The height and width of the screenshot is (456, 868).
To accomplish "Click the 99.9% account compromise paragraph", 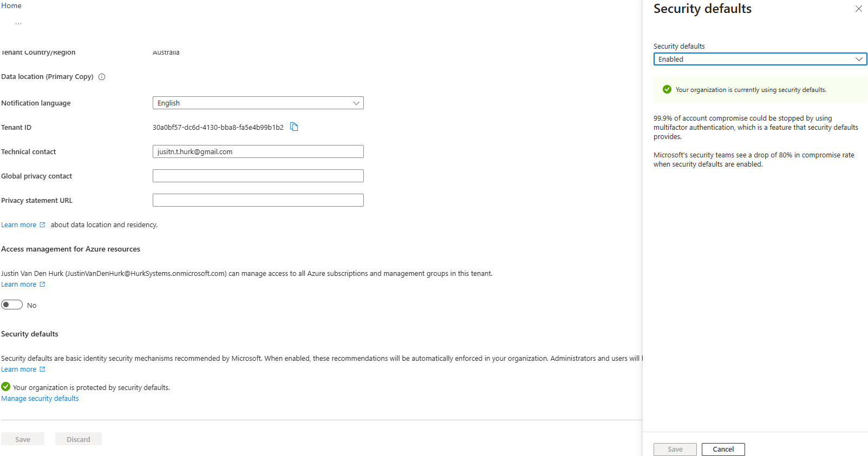I will (756, 127).
